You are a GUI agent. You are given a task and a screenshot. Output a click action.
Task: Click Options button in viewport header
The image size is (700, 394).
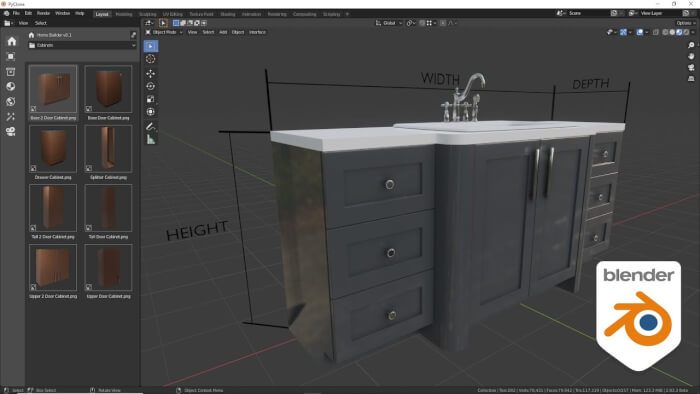click(685, 23)
